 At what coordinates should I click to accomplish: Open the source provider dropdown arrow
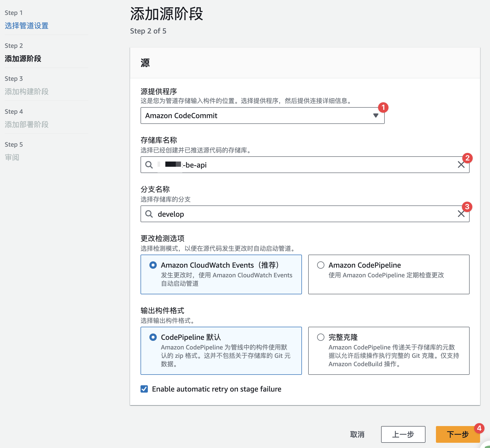pos(376,116)
